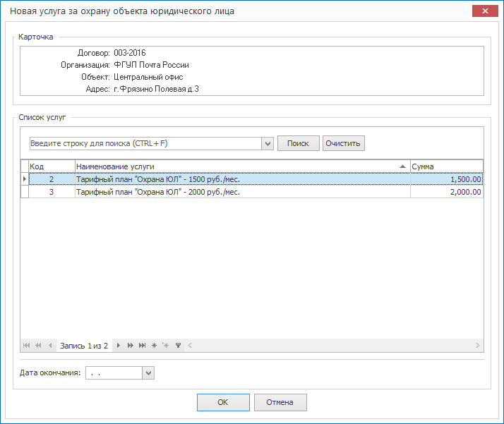Go to previous record arrow
This screenshot has height=424, width=504.
tap(50, 345)
